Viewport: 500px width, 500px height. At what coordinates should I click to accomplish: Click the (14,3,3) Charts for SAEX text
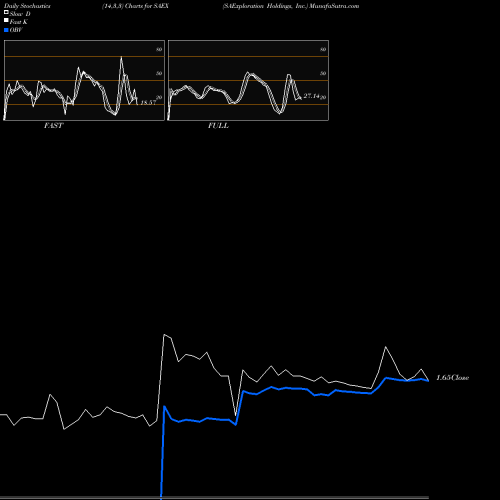point(135,6)
